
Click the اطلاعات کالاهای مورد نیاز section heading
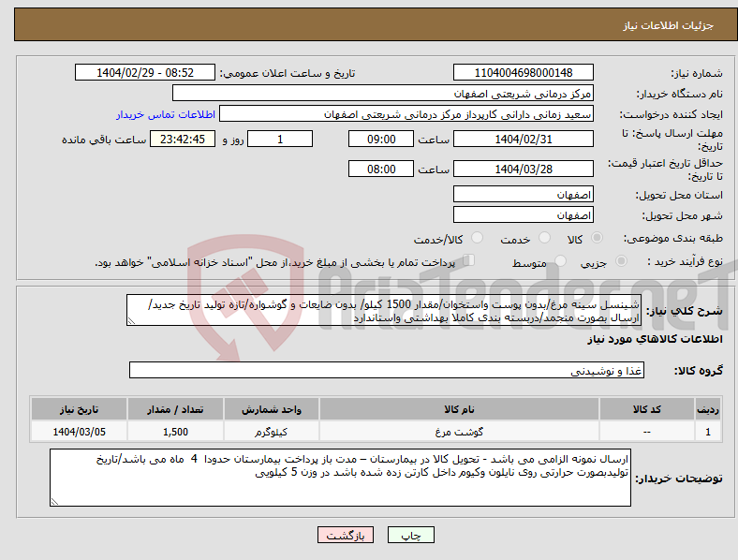click(655, 339)
